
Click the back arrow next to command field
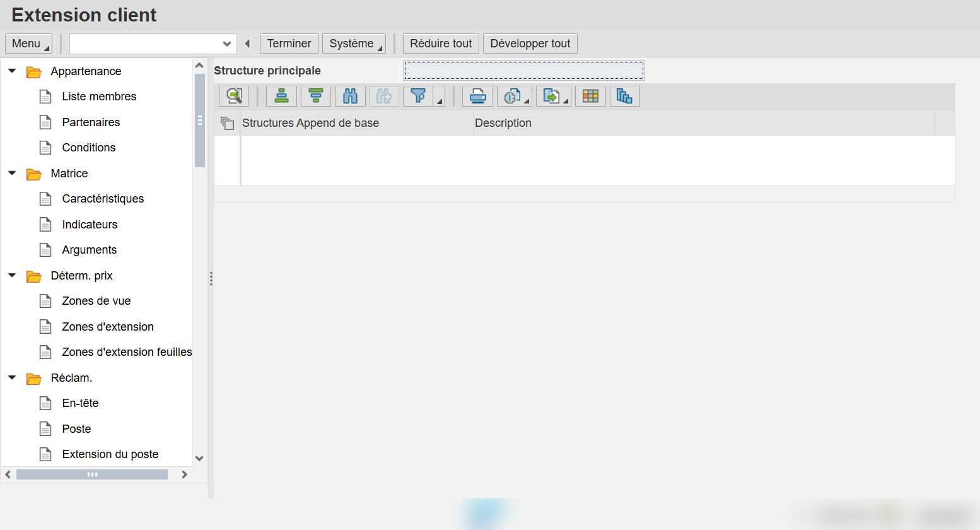[x=247, y=44]
